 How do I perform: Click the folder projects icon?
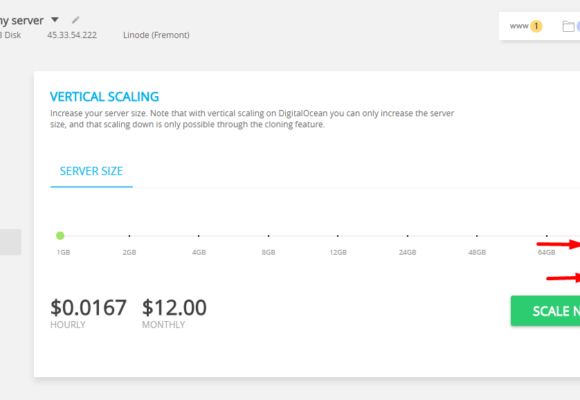[x=568, y=26]
